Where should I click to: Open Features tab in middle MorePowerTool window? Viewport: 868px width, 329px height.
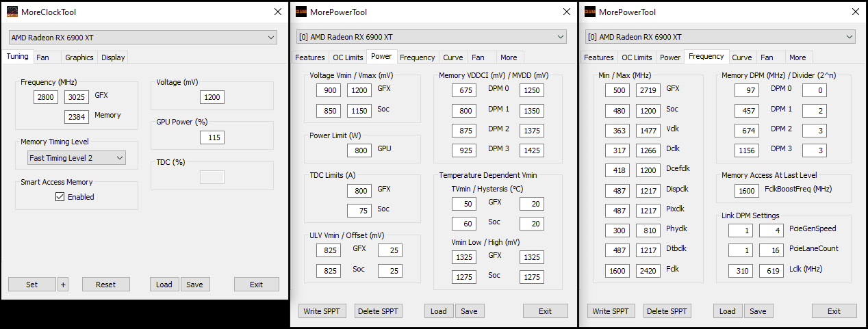click(x=309, y=57)
